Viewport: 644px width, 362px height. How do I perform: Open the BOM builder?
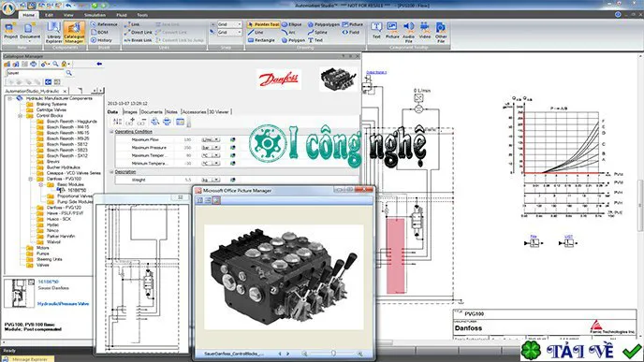click(x=99, y=32)
